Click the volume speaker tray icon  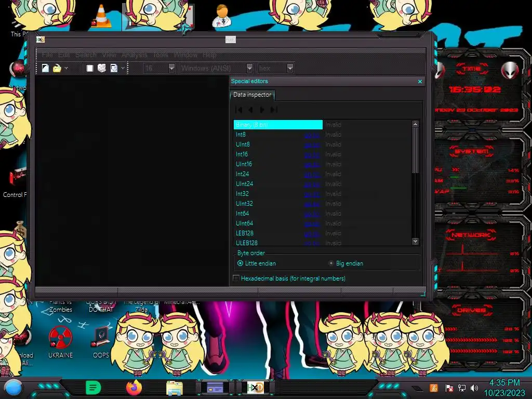tap(474, 388)
